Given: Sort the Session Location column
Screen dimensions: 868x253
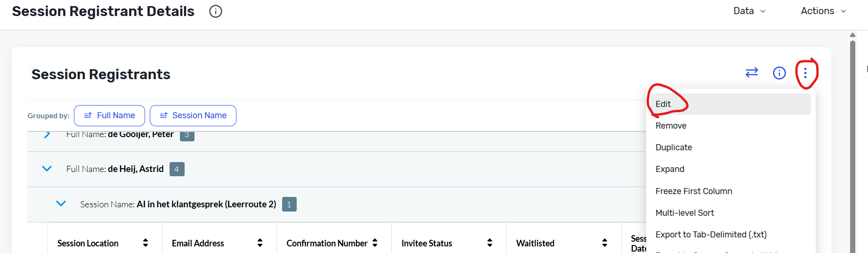Looking at the screenshot, I should [146, 243].
